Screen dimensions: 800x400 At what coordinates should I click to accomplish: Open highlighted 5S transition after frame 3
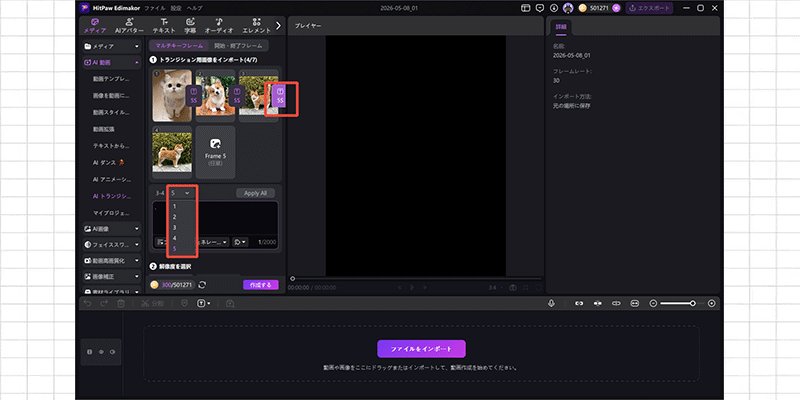coord(279,96)
